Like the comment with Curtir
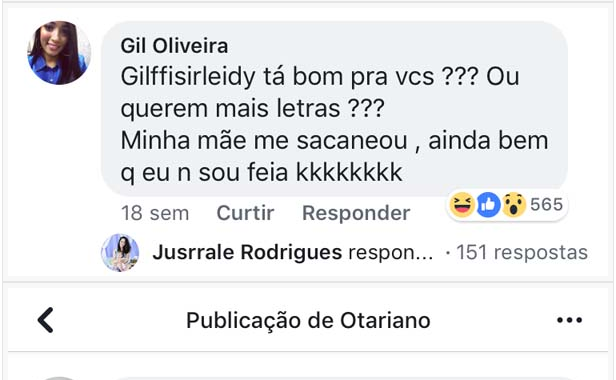This screenshot has height=380, width=616. pos(245,213)
